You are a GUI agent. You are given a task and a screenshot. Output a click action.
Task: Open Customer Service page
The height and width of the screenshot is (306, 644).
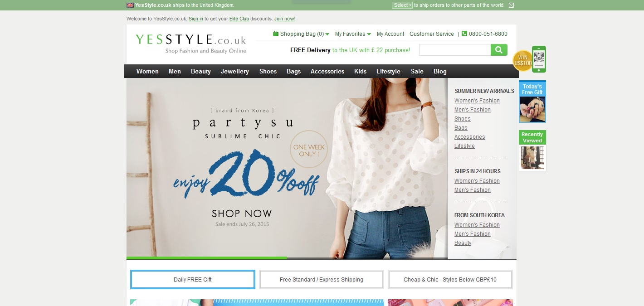point(432,34)
